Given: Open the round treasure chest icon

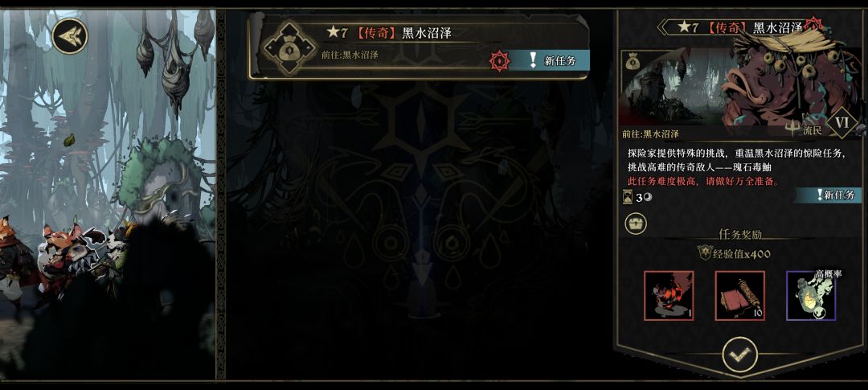Looking at the screenshot, I should coord(636,224).
